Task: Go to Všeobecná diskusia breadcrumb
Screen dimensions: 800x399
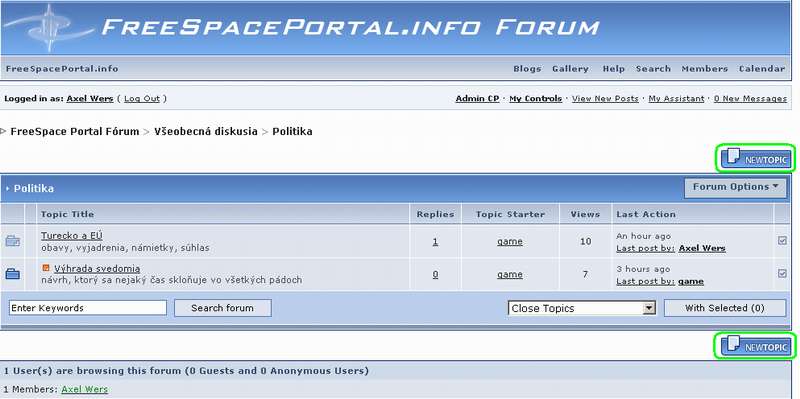Action: coord(206,132)
